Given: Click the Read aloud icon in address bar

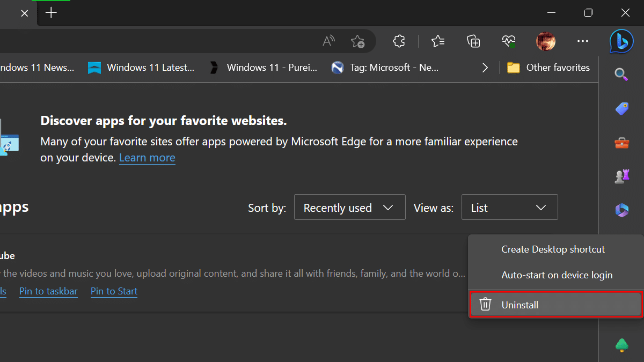Looking at the screenshot, I should click(x=328, y=41).
